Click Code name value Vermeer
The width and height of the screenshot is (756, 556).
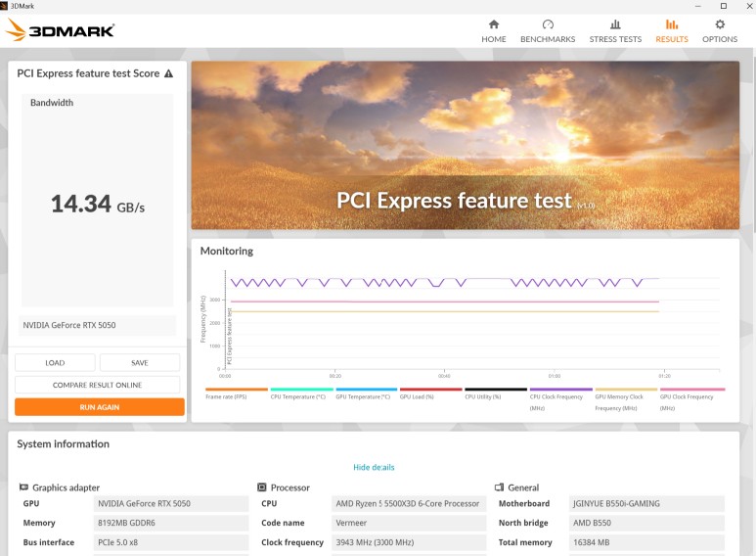pos(409,523)
